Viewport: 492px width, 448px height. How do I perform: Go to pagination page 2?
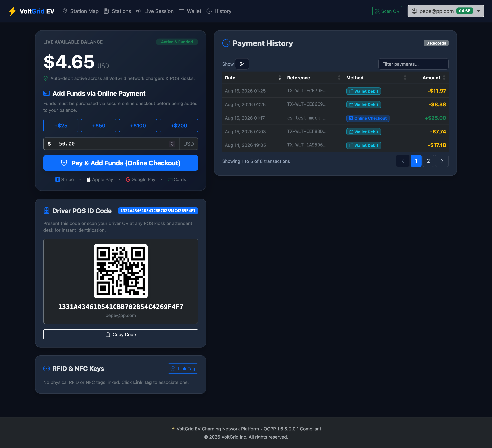point(428,161)
